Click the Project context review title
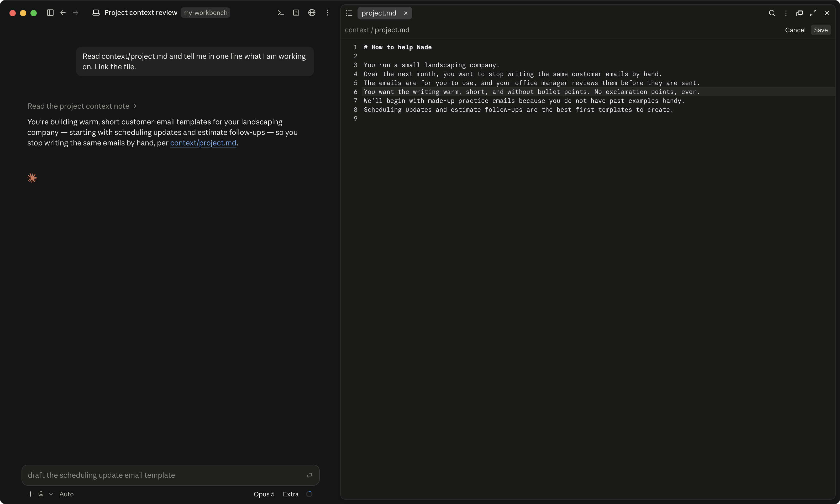This screenshot has width=840, height=504. coord(140,13)
